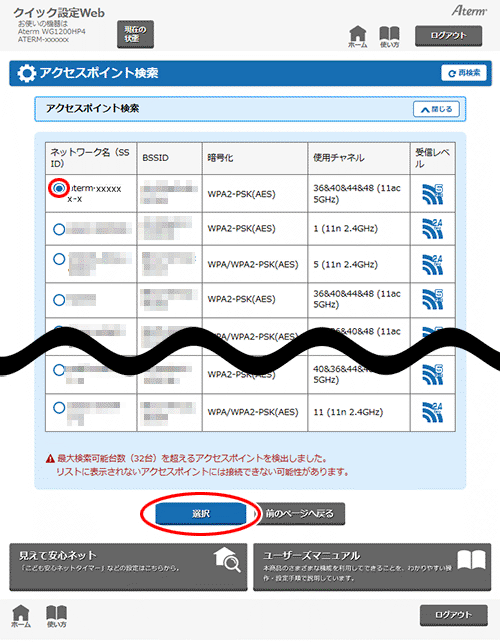Screen dimensions: 500x642
Task: Click WPA2-PSK(AES) in the Aterm-xxxxxx-x row
Action: [242, 194]
